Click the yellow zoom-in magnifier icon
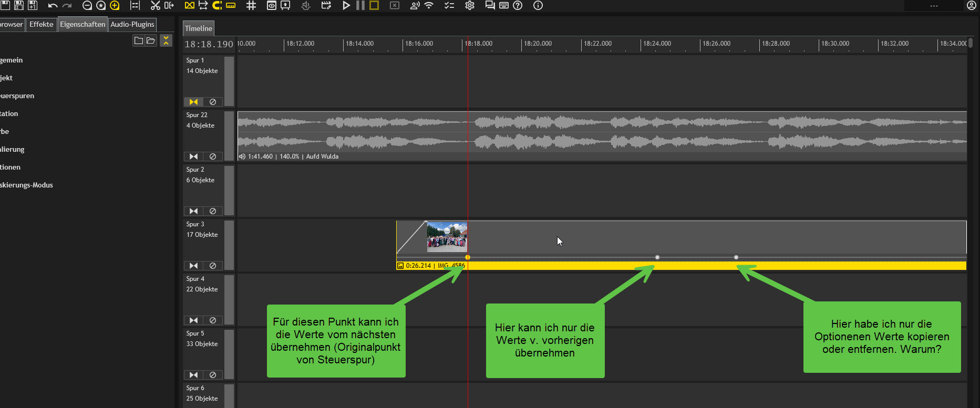Screen dimensions: 980x408 point(115,6)
